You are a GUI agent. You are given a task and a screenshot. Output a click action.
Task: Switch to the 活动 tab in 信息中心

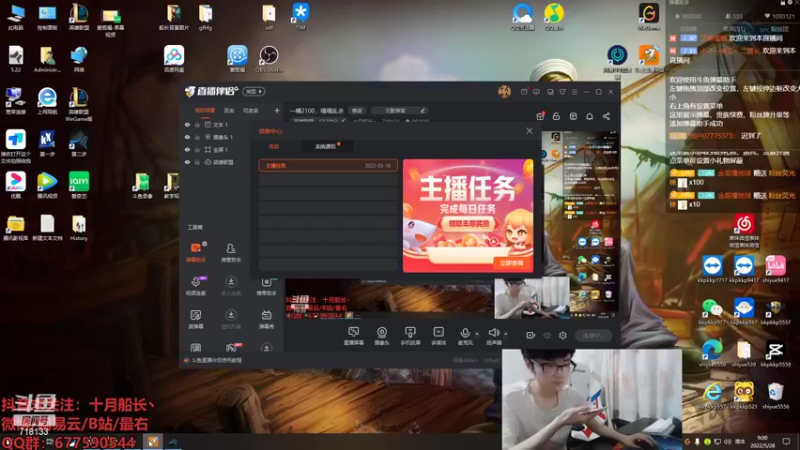pyautogui.click(x=274, y=146)
